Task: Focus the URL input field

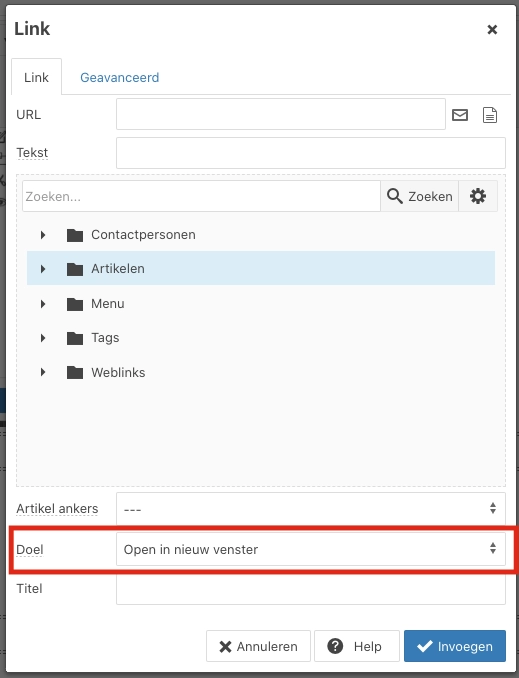Action: [x=281, y=114]
